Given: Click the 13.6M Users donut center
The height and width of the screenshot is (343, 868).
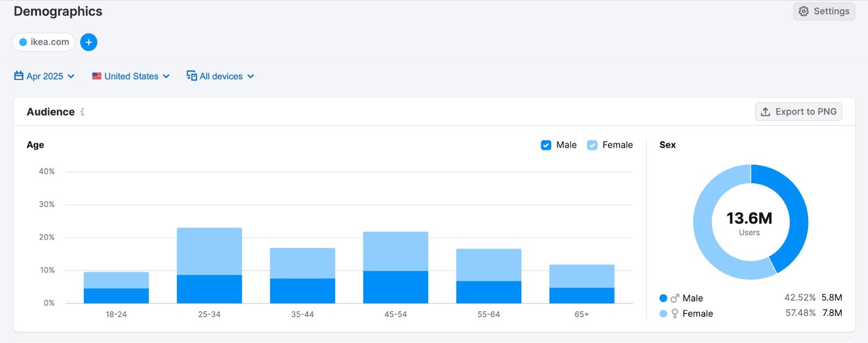Looking at the screenshot, I should [750, 223].
